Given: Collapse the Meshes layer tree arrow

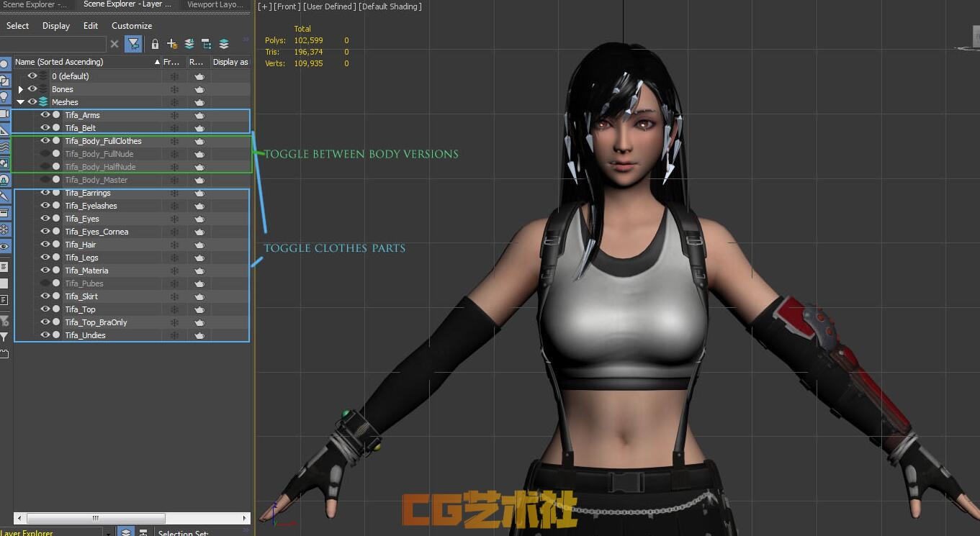Looking at the screenshot, I should tap(20, 102).
